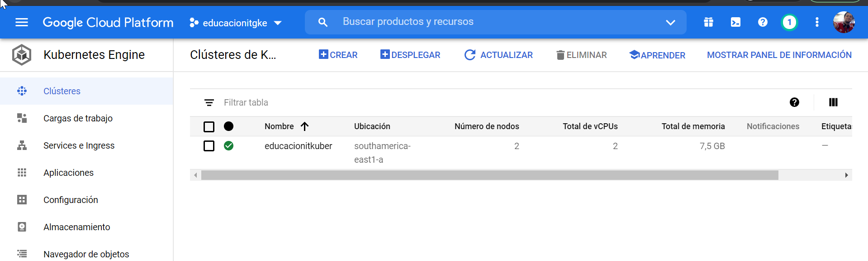Open the user account avatar
868x261 pixels.
click(x=844, y=22)
